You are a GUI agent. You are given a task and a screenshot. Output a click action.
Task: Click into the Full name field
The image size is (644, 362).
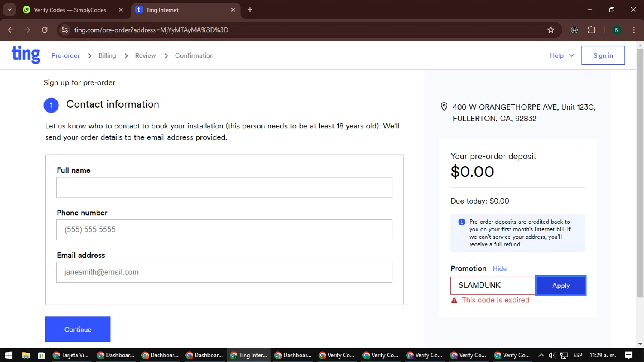point(224,188)
